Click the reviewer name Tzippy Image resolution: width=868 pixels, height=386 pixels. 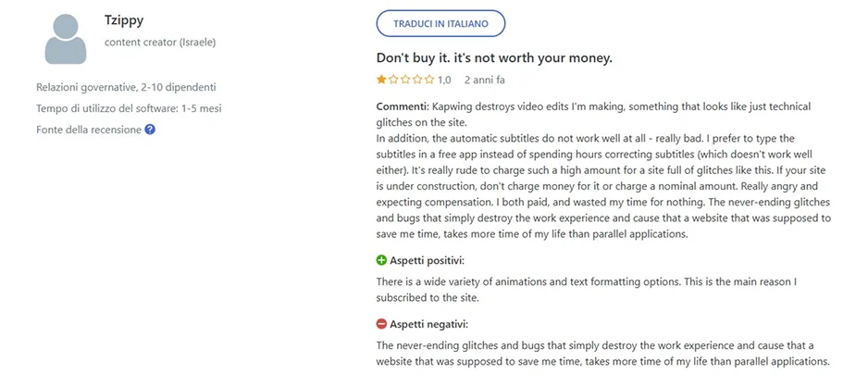[x=124, y=20]
